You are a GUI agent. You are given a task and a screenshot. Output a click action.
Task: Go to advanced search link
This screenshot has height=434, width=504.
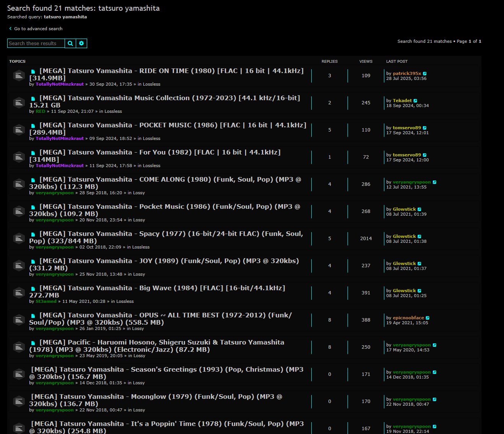pos(36,29)
